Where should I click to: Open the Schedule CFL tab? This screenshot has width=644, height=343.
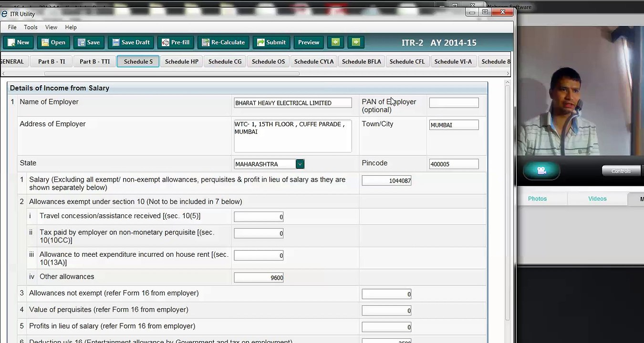tap(407, 61)
